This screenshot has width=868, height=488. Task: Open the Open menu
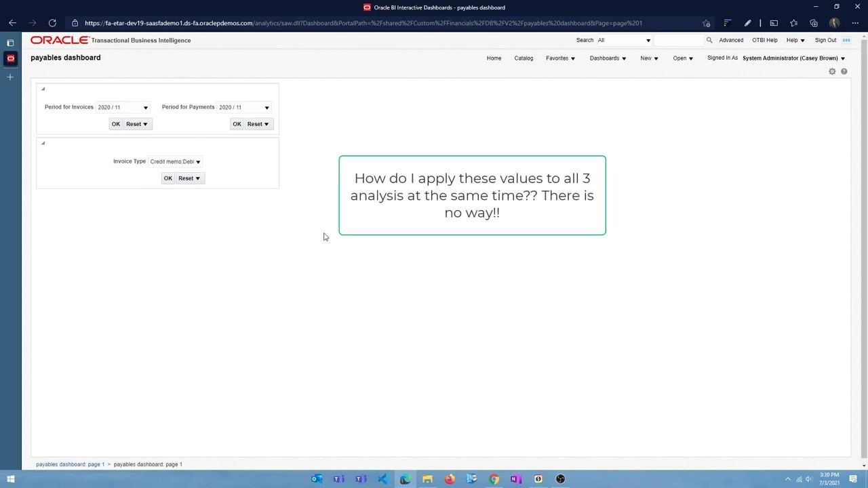tap(683, 58)
